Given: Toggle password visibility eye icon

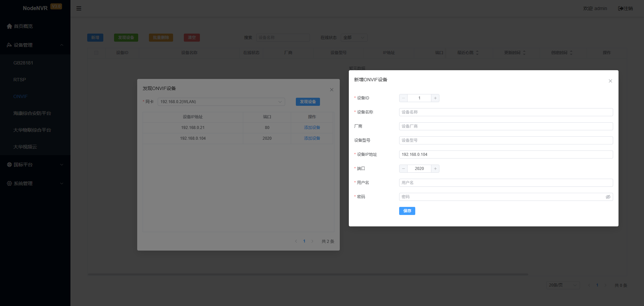Looking at the screenshot, I should click(608, 197).
